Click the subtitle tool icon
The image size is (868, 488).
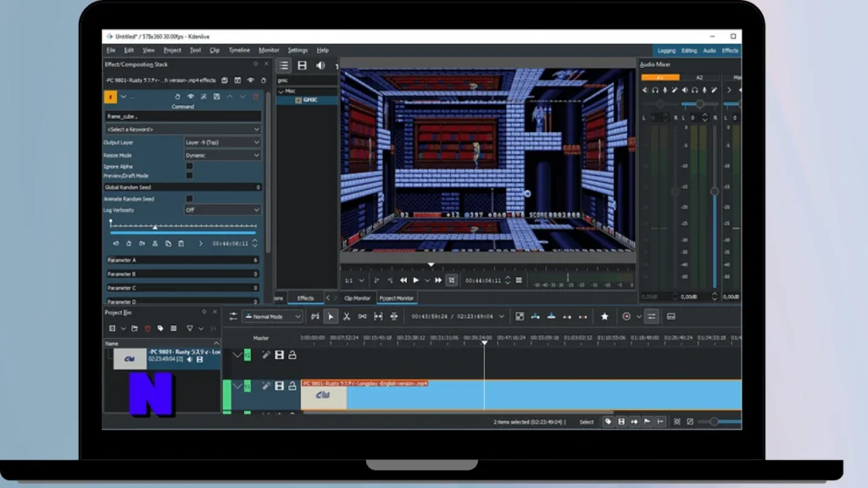click(x=671, y=317)
